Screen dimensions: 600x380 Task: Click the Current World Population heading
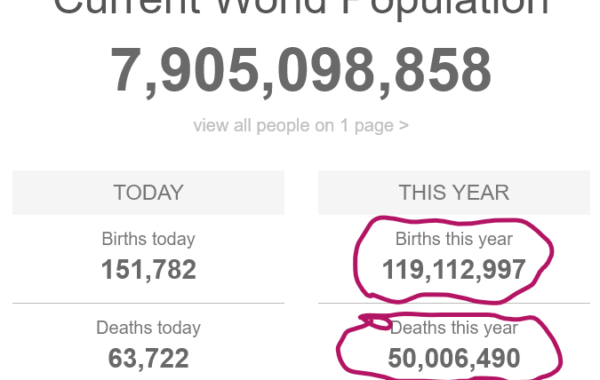(302, 6)
